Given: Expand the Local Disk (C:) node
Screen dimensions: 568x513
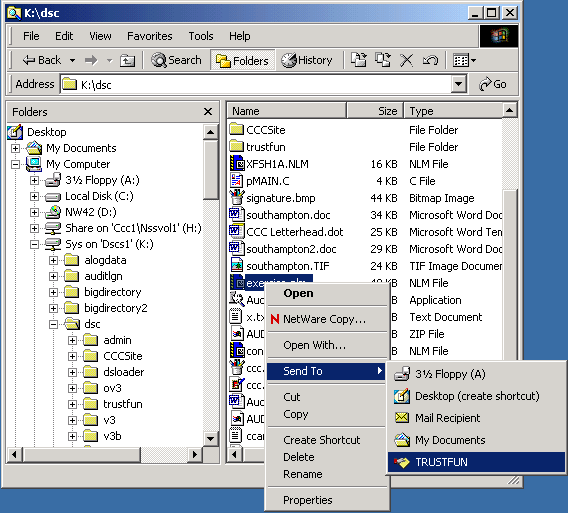Looking at the screenshot, I should click(34, 196).
